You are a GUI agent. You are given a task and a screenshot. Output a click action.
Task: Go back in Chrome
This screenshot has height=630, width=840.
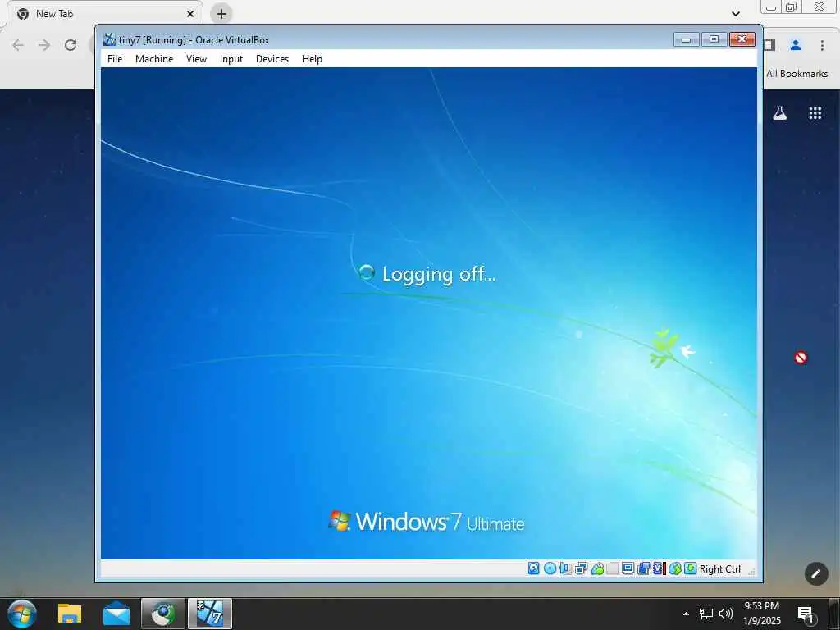coord(18,45)
